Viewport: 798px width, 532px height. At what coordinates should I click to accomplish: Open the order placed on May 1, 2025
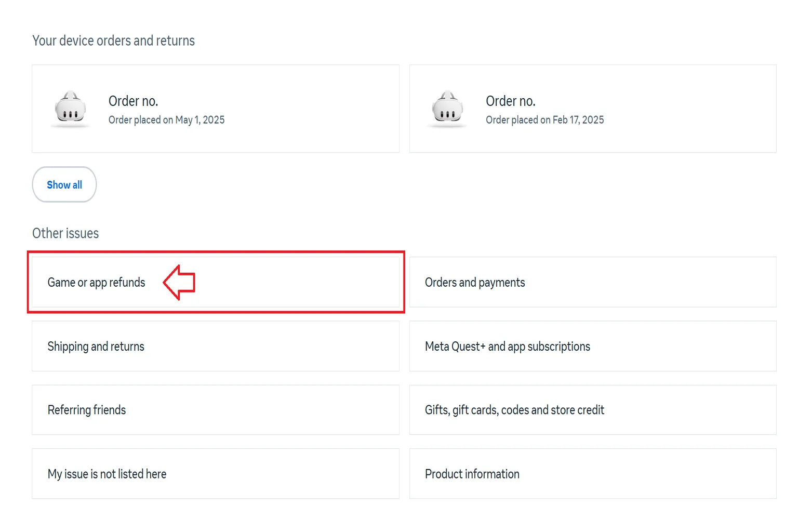tap(216, 109)
